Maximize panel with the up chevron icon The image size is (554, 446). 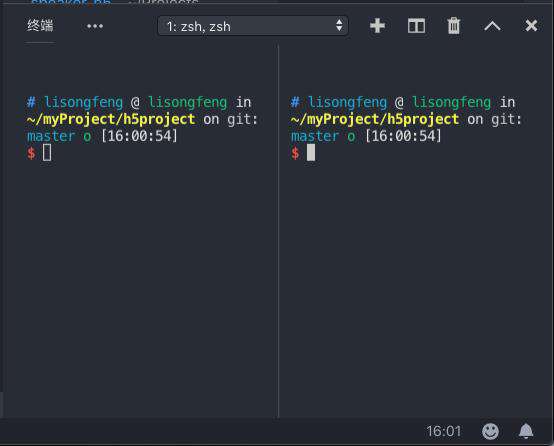pos(492,26)
